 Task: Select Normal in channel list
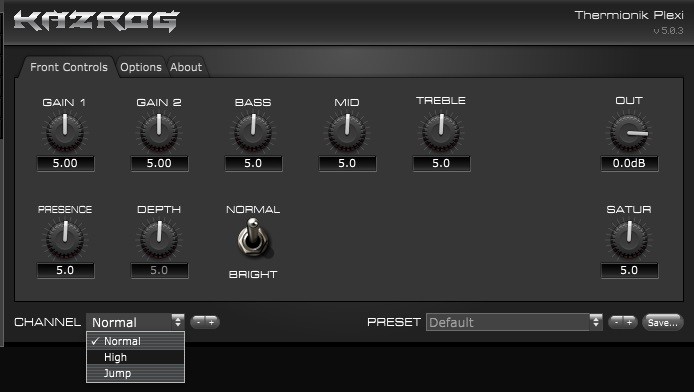135,341
